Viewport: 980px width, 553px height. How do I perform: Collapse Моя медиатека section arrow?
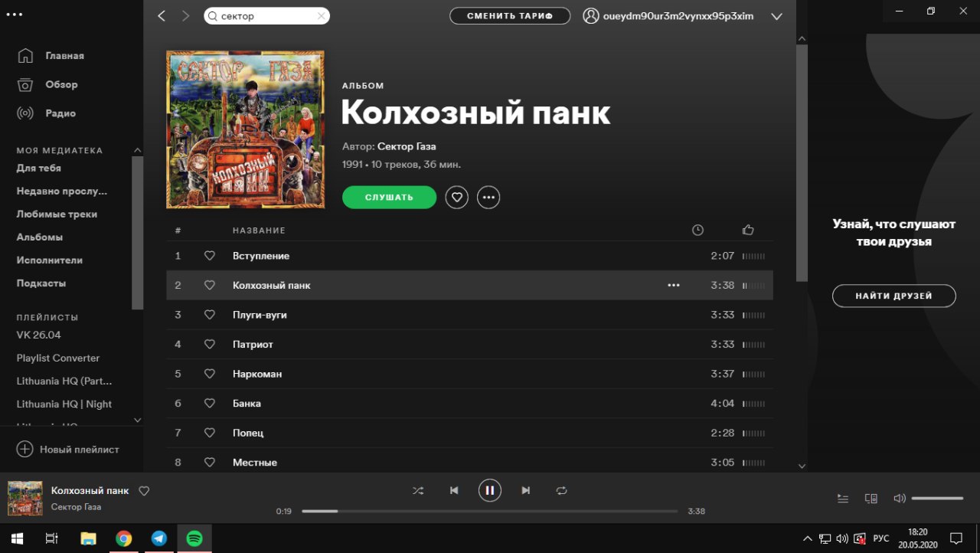[x=138, y=150]
